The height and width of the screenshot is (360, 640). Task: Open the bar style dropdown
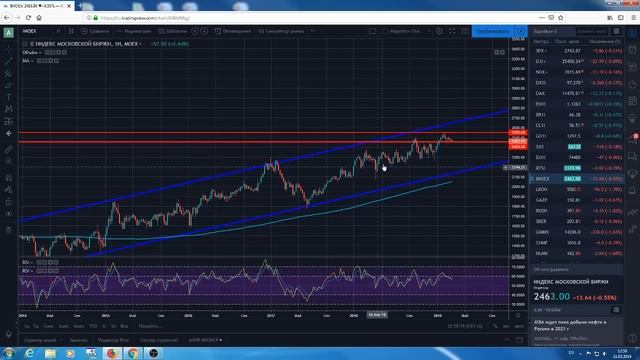(71, 31)
